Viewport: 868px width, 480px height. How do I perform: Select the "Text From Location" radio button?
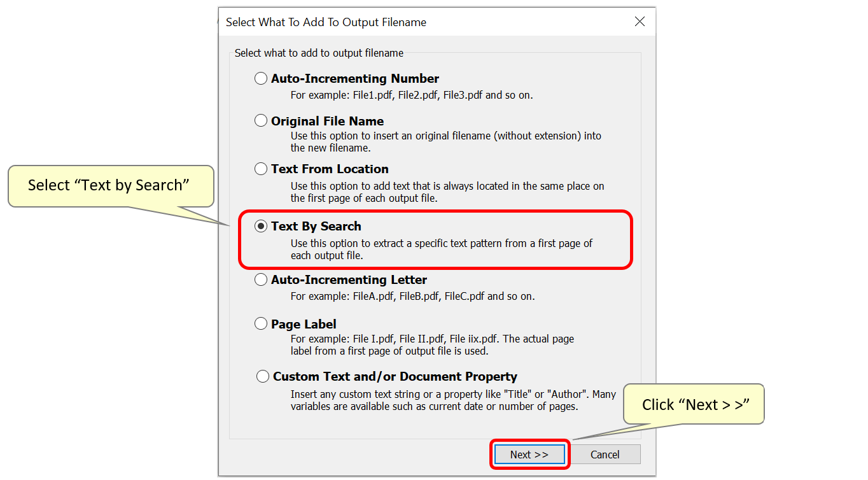tap(261, 168)
